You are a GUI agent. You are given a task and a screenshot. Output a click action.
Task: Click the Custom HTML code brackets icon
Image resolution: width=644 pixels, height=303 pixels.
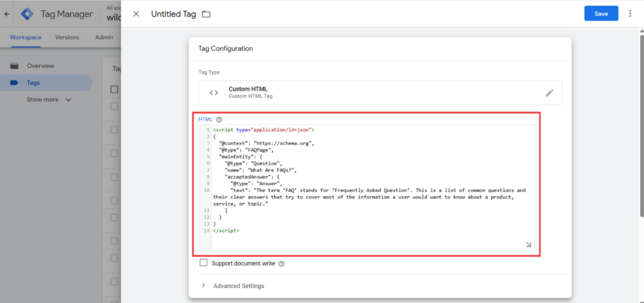[214, 93]
